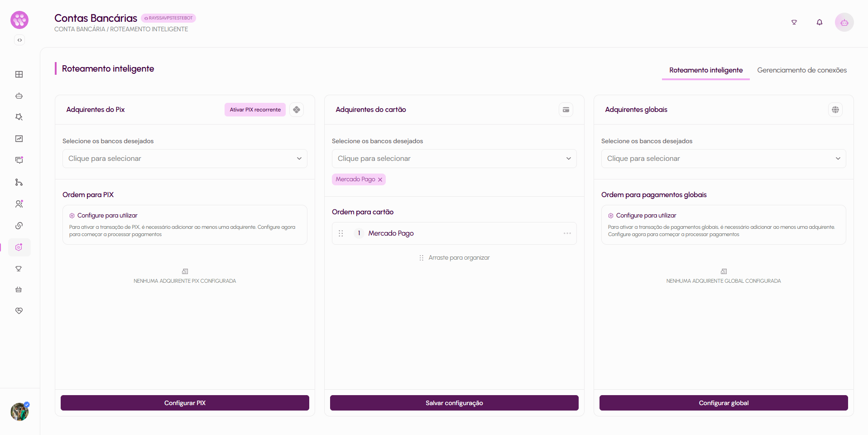Viewport: 868px width, 435px height.
Task: Click 'Configure para utilizar' under Ordem para pagamentos globais
Action: click(646, 216)
